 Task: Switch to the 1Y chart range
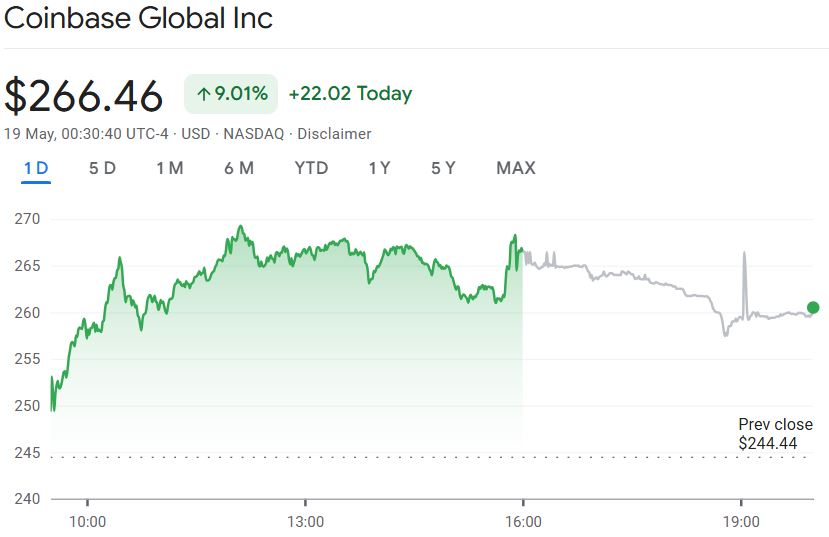pyautogui.click(x=379, y=168)
